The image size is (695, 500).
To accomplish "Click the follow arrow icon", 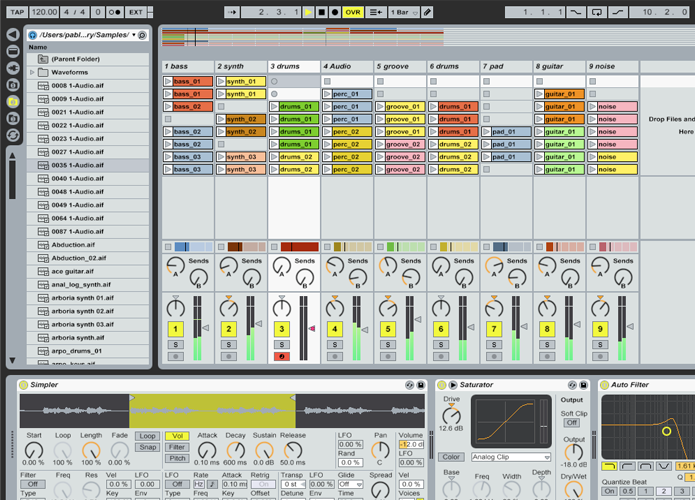I will tap(232, 12).
